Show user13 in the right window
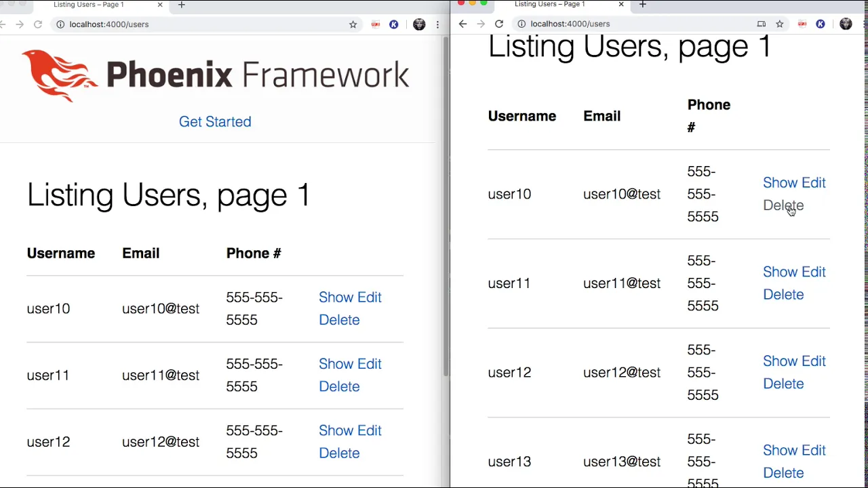Viewport: 868px width, 488px height. (780, 451)
